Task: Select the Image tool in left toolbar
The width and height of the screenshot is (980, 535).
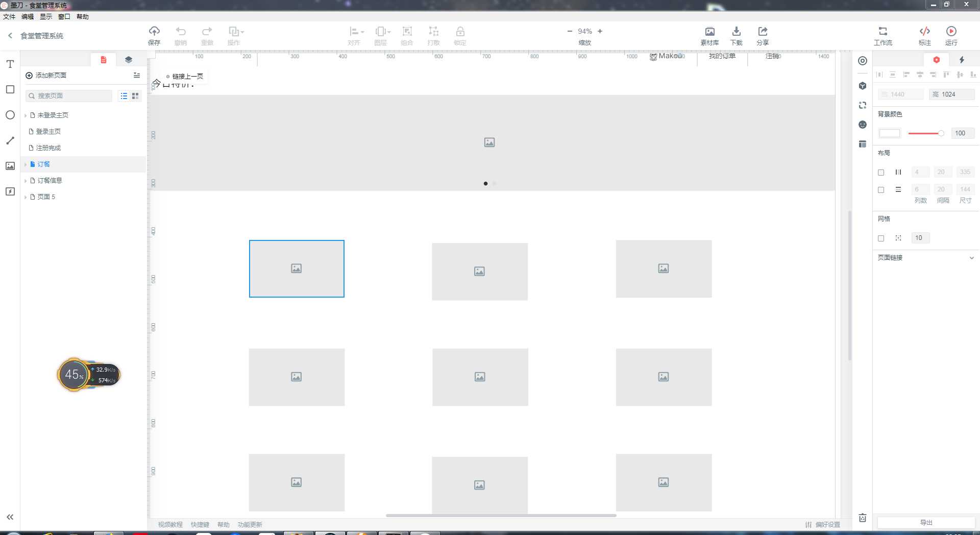Action: pyautogui.click(x=10, y=166)
